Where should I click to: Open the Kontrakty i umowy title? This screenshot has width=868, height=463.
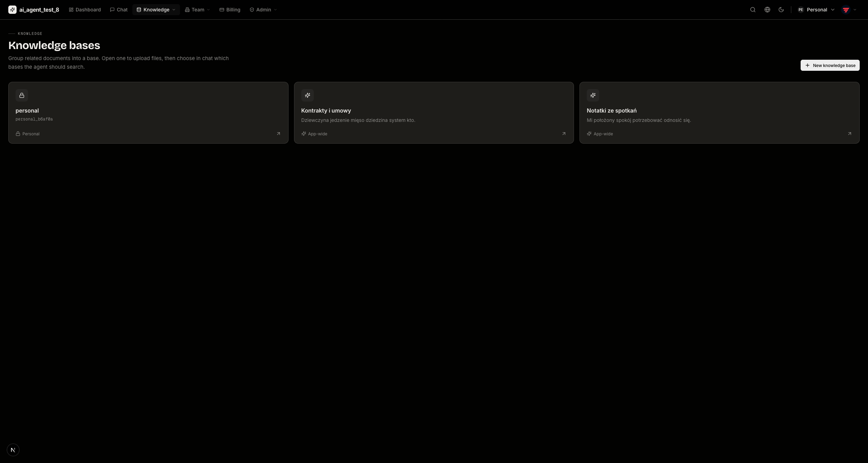tap(326, 110)
